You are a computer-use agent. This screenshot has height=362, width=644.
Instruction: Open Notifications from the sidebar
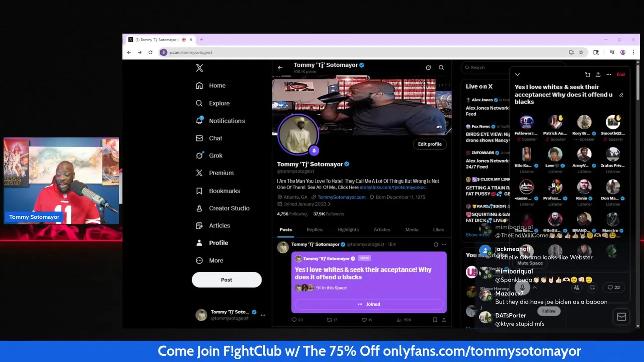pyautogui.click(x=220, y=121)
